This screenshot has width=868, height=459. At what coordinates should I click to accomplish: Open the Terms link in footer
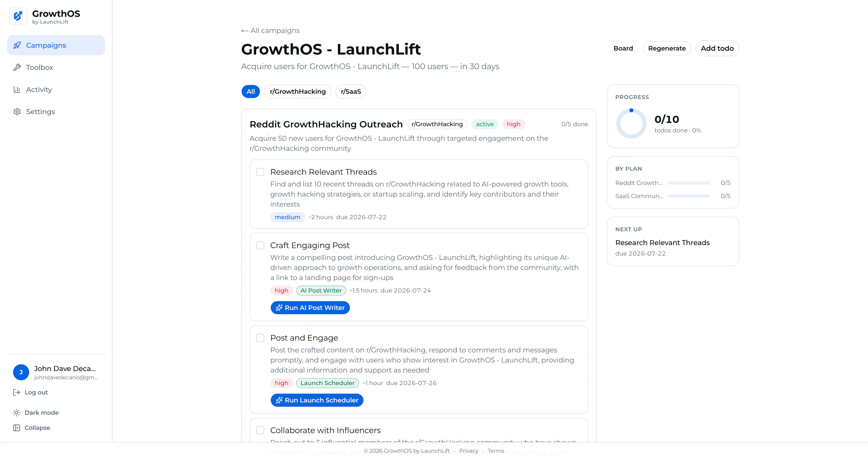(x=496, y=450)
